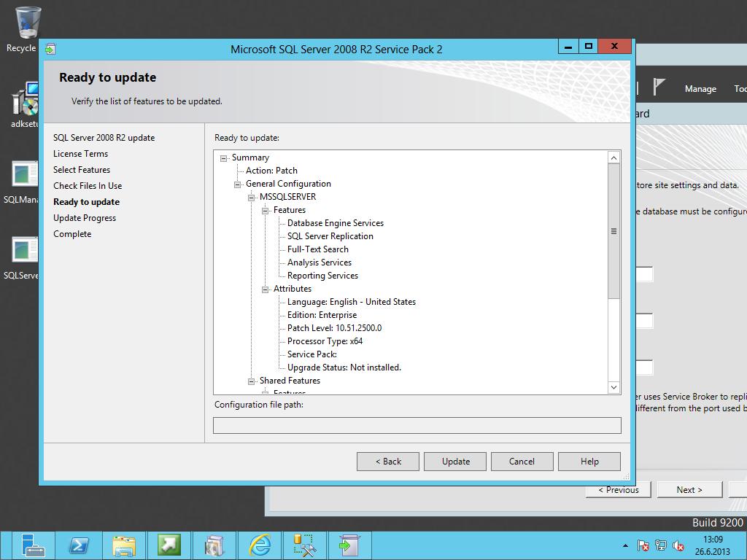The height and width of the screenshot is (560, 747).
Task: Select 'Patch Level: 10.51.2500.0' tree item
Action: (x=334, y=328)
